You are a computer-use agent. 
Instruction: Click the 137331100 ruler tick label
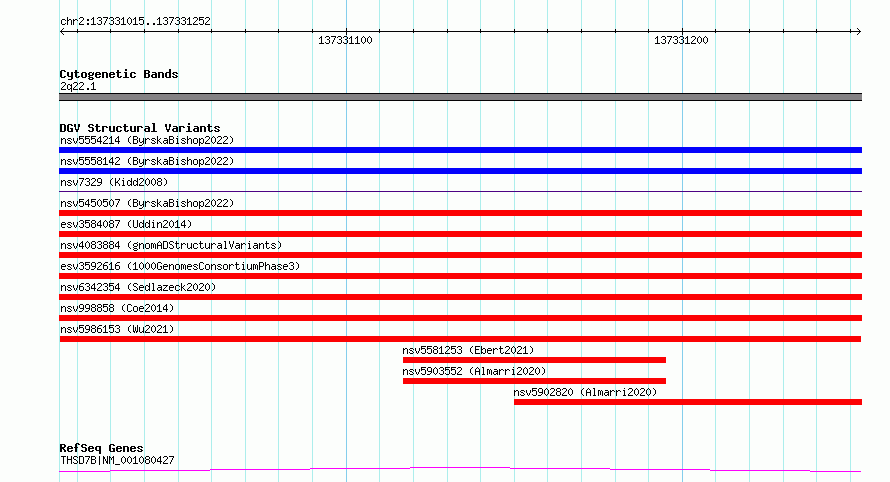345,40
